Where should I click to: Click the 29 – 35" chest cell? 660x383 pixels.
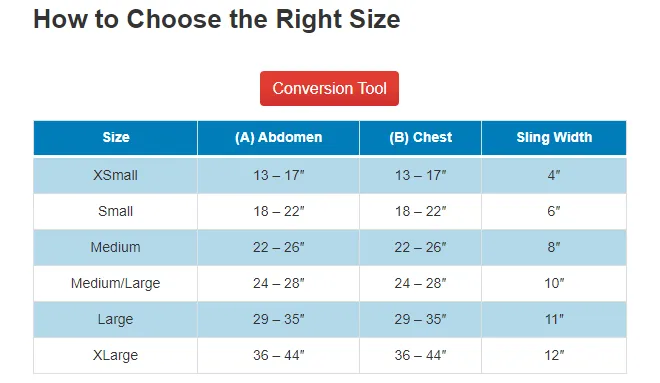click(x=420, y=319)
